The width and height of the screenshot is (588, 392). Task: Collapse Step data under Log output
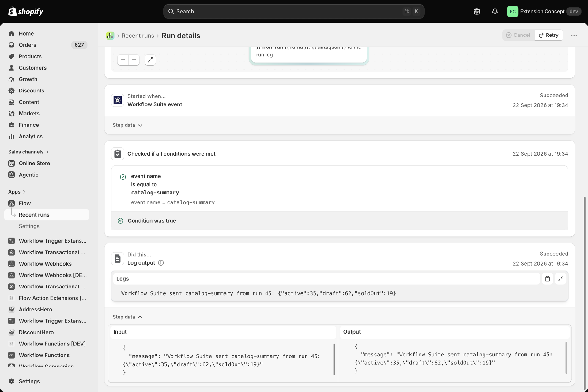127,317
